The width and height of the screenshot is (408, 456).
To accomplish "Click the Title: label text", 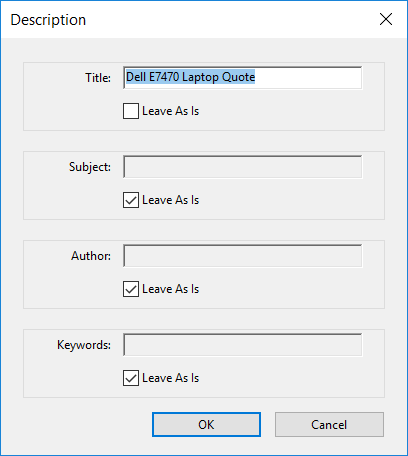I will coord(98,78).
